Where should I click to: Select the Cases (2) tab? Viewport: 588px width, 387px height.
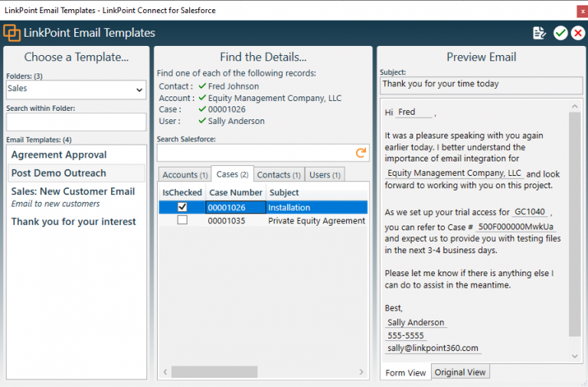tap(233, 174)
